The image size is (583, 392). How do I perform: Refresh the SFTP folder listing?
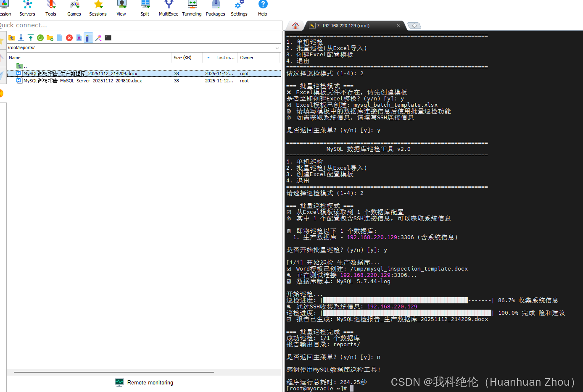[40, 38]
